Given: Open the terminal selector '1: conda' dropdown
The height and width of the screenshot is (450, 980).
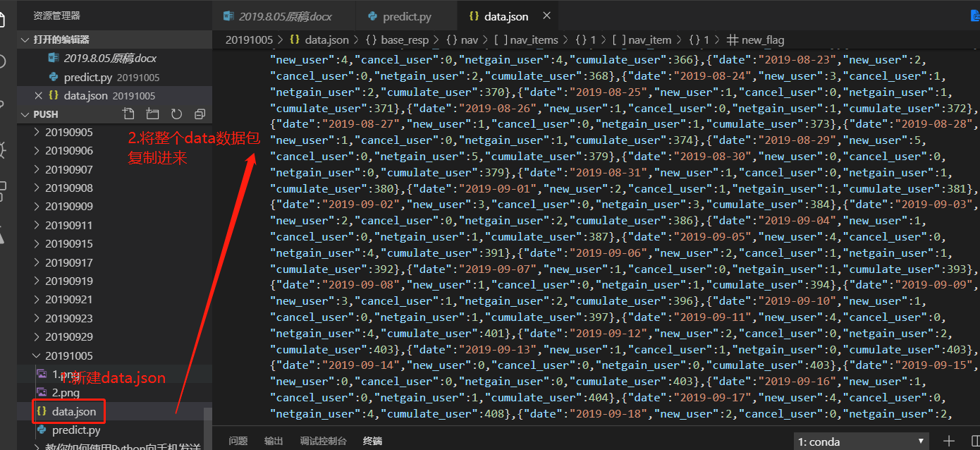Looking at the screenshot, I should pos(862,442).
